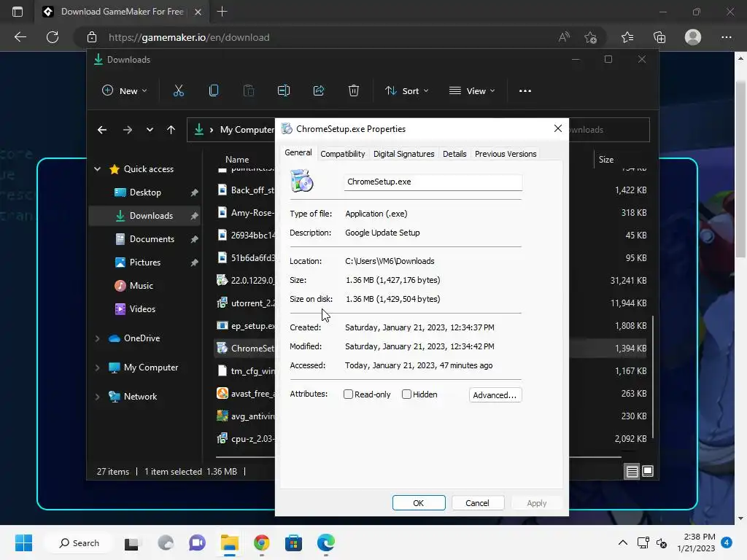
Task: Select the avast_free file row
Action: [245, 393]
